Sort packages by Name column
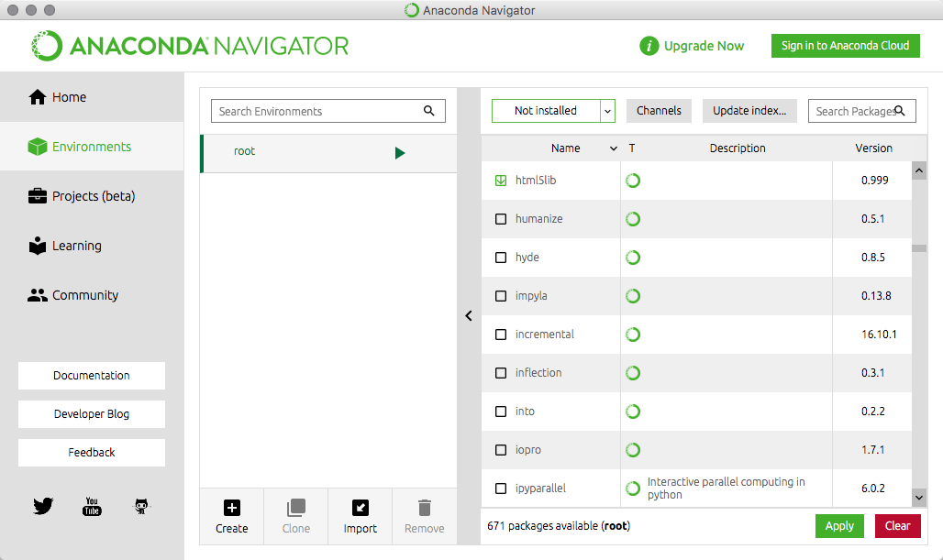The width and height of the screenshot is (943, 560). pyautogui.click(x=565, y=148)
